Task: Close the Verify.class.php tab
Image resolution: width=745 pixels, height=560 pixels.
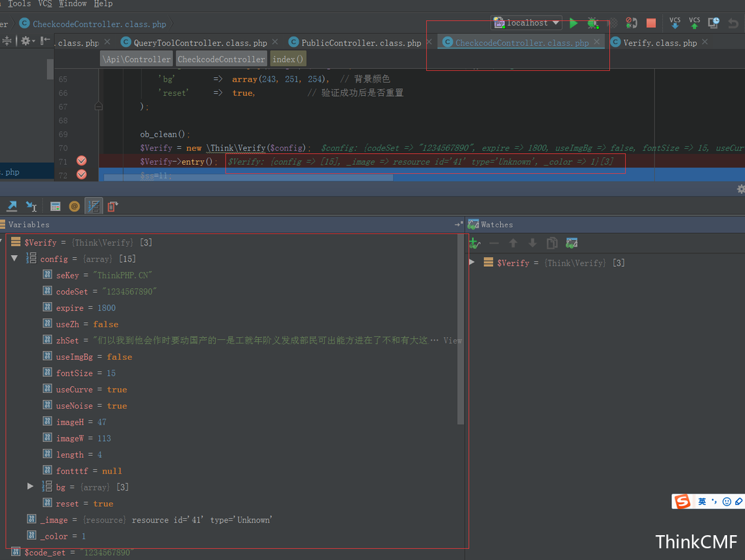Action: (705, 42)
